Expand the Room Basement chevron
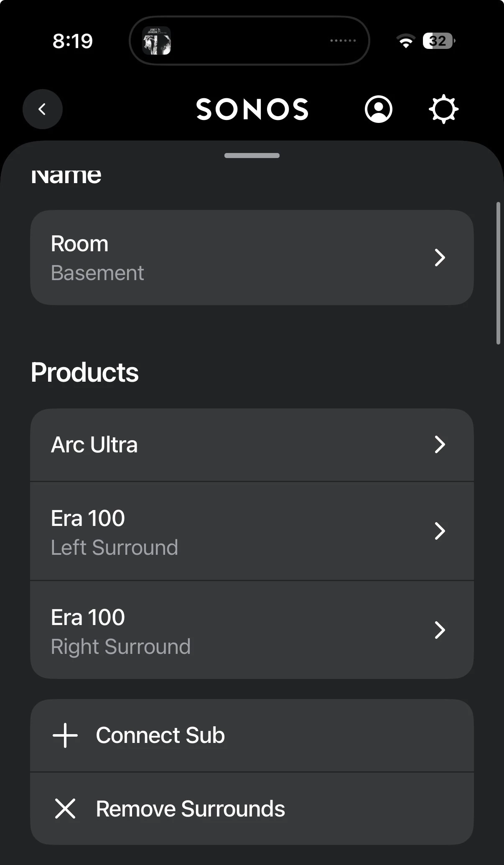Image resolution: width=504 pixels, height=865 pixels. [x=440, y=258]
